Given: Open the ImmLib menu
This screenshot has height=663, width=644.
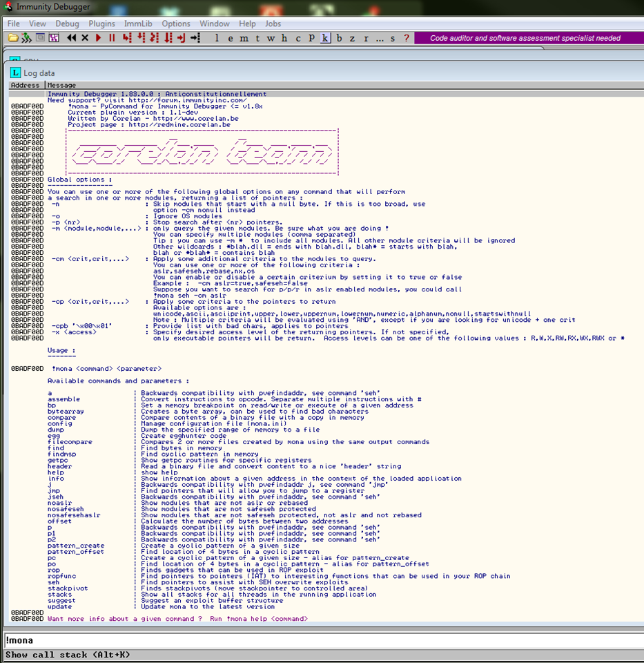Looking at the screenshot, I should coord(138,23).
